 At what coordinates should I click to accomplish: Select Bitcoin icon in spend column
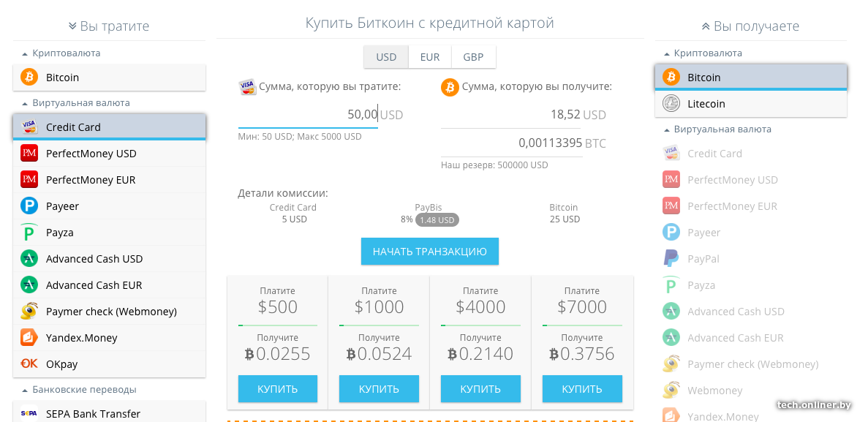coord(29,77)
